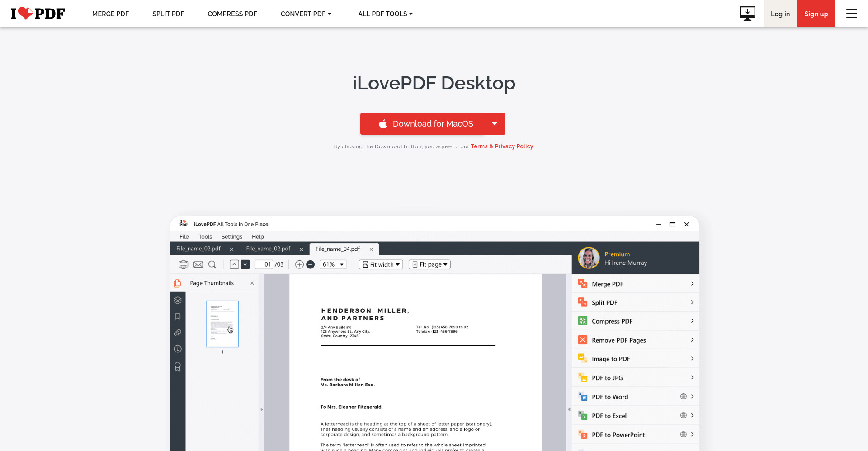Click the Premium label beside the avatar
The width and height of the screenshot is (868, 451).
coord(617,254)
